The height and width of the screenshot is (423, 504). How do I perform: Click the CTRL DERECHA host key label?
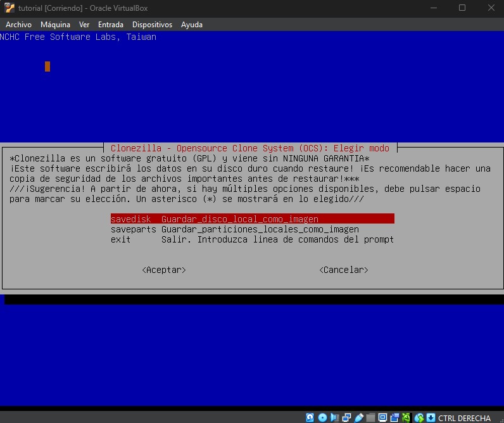(464, 418)
